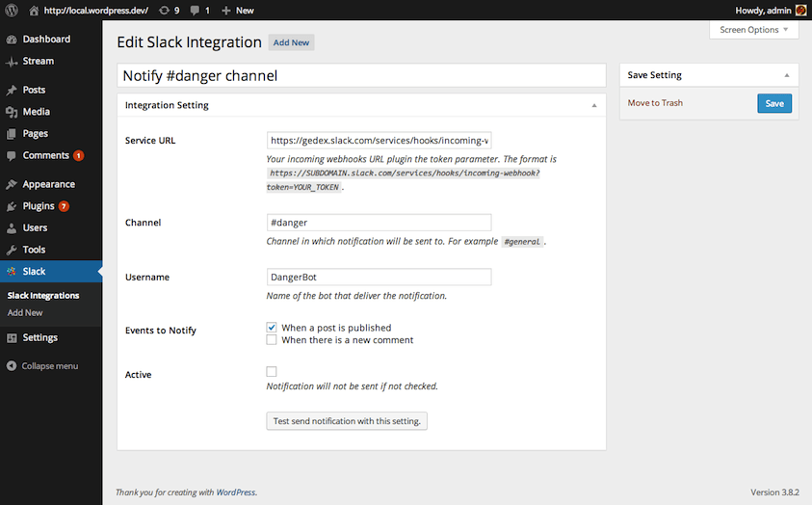Enable the Active checkbox
Viewport: 812px width, 505px height.
pos(272,372)
